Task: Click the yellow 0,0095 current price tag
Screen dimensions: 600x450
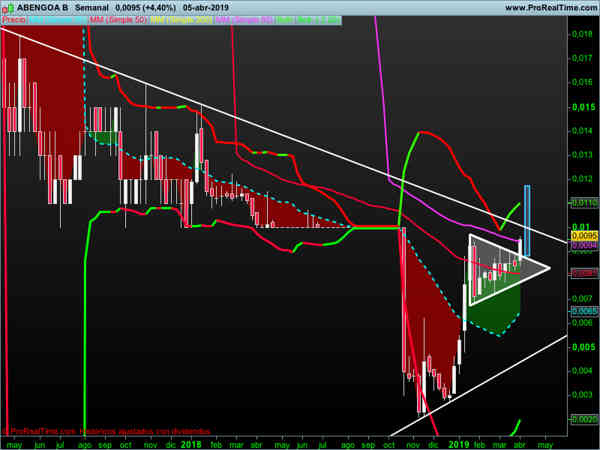Action: coord(584,235)
